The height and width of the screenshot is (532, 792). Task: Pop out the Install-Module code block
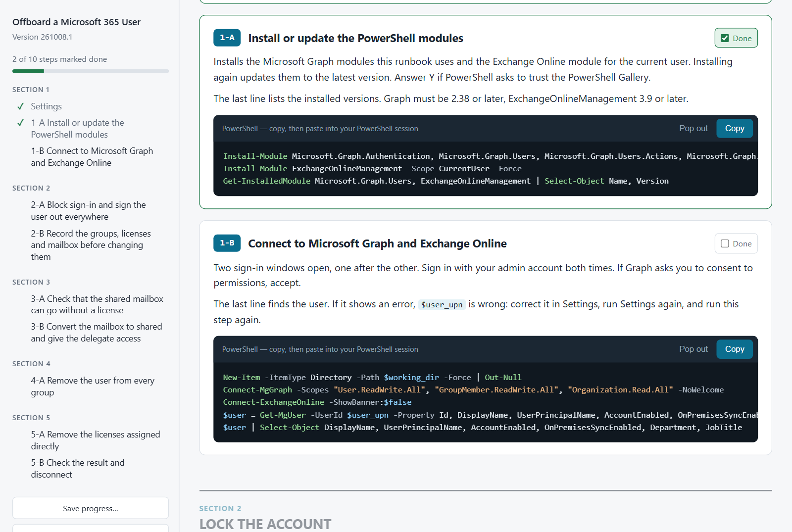[x=693, y=128]
